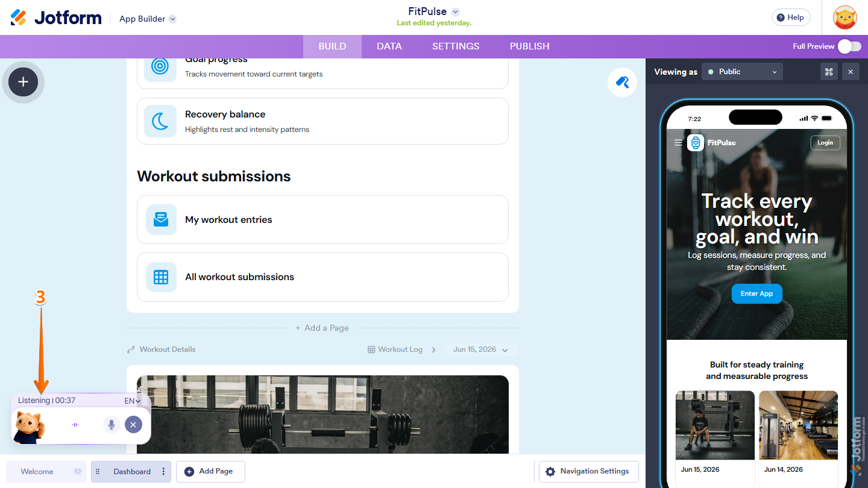
Task: Click the Last edited yesterday status
Action: [x=434, y=23]
